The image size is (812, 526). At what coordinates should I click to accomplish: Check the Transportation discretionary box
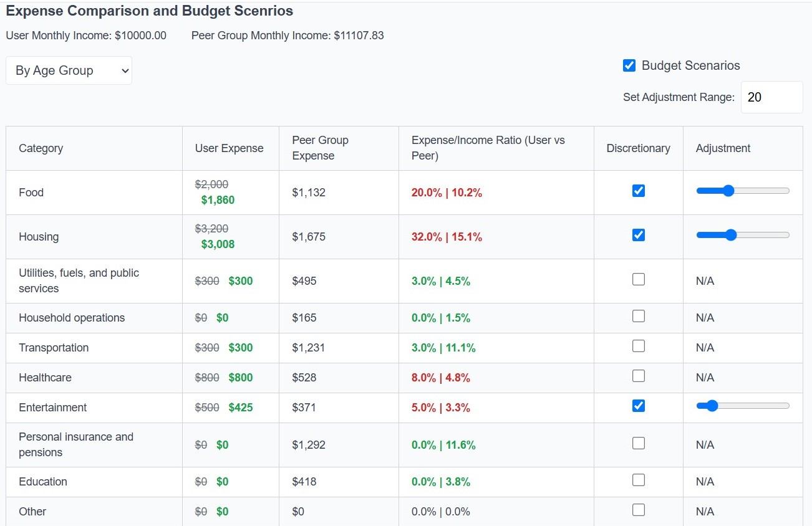(638, 345)
